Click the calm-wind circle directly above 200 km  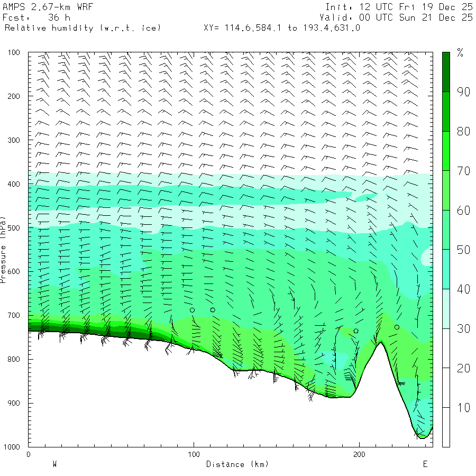pos(356,331)
